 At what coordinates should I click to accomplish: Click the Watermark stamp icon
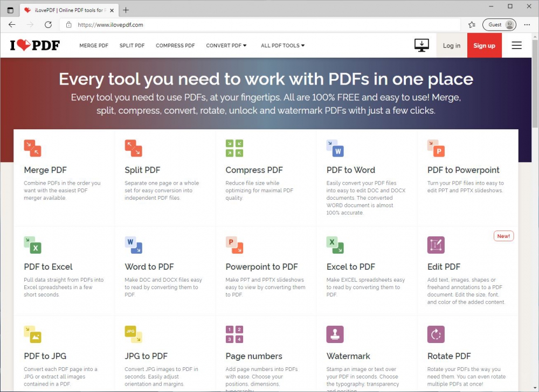[335, 334]
